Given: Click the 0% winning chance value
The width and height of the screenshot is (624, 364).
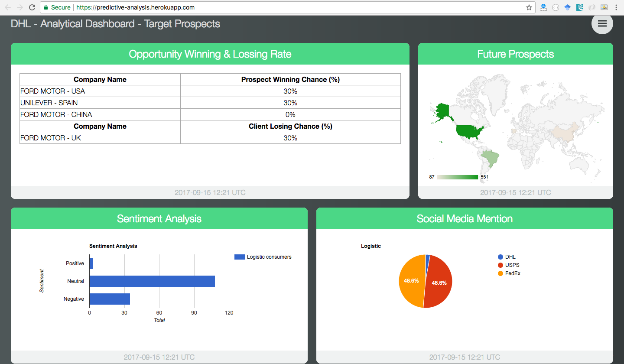Looking at the screenshot, I should (290, 114).
